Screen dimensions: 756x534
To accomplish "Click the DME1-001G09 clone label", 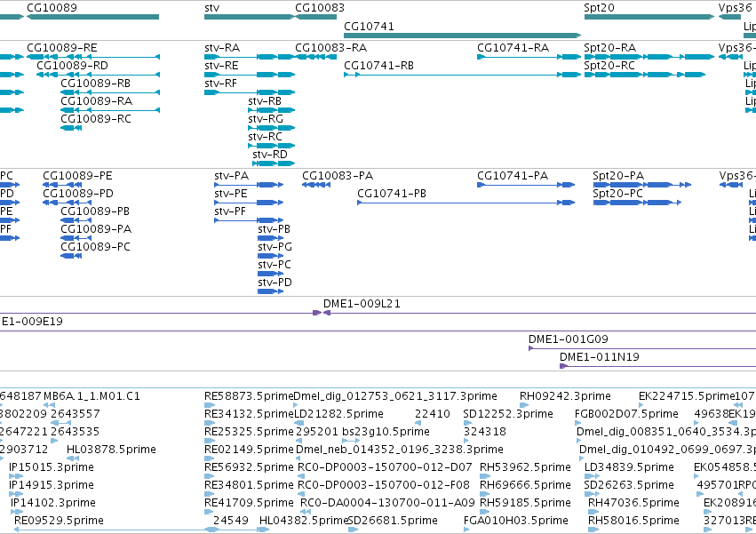I will click(x=569, y=339).
